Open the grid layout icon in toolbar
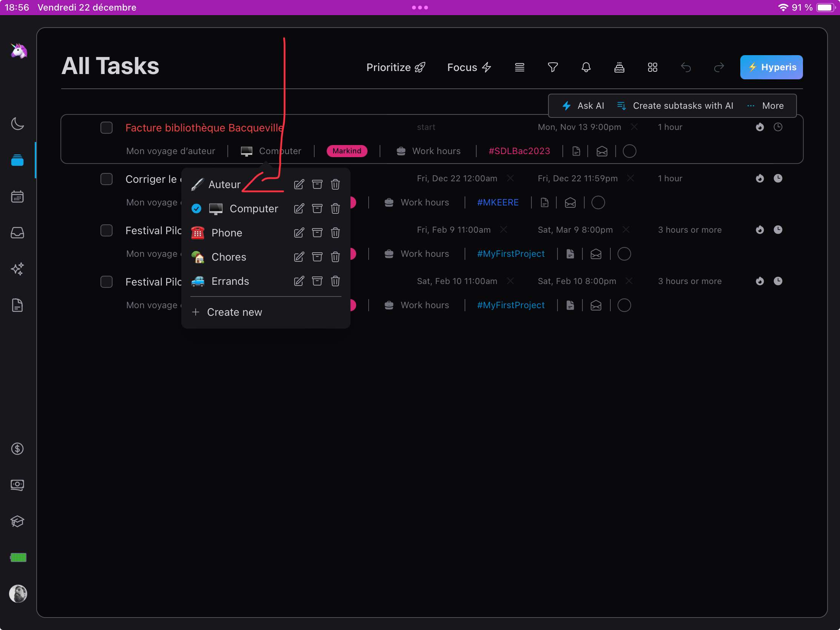Viewport: 840px width, 630px height. (x=652, y=67)
